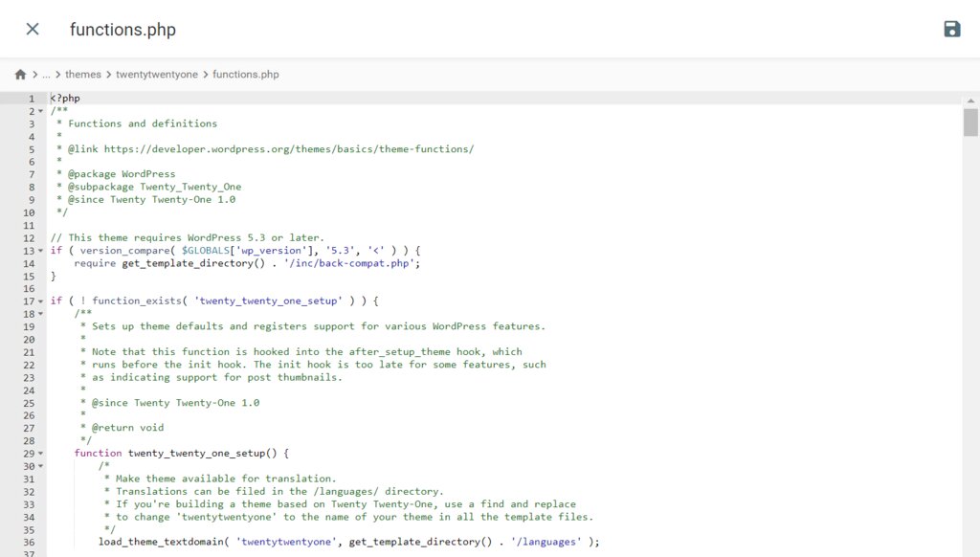Click the '@subpackage Twenty_Twenty_One' comment text
Screen dimensions: 980x557
pyautogui.click(x=154, y=187)
